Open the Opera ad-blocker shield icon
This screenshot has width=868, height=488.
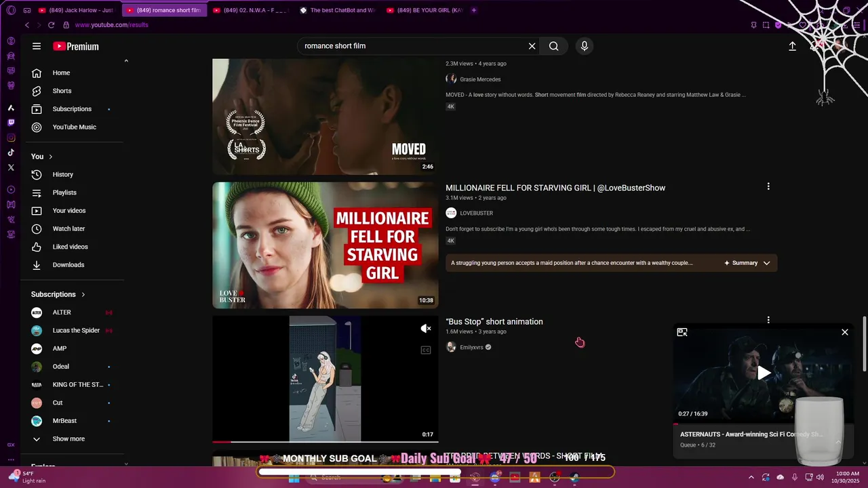[778, 25]
